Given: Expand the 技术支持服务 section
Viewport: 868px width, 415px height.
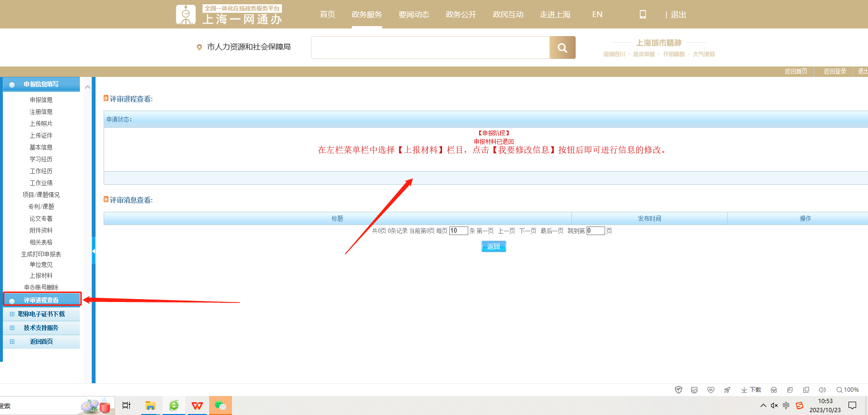Looking at the screenshot, I should coord(41,328).
